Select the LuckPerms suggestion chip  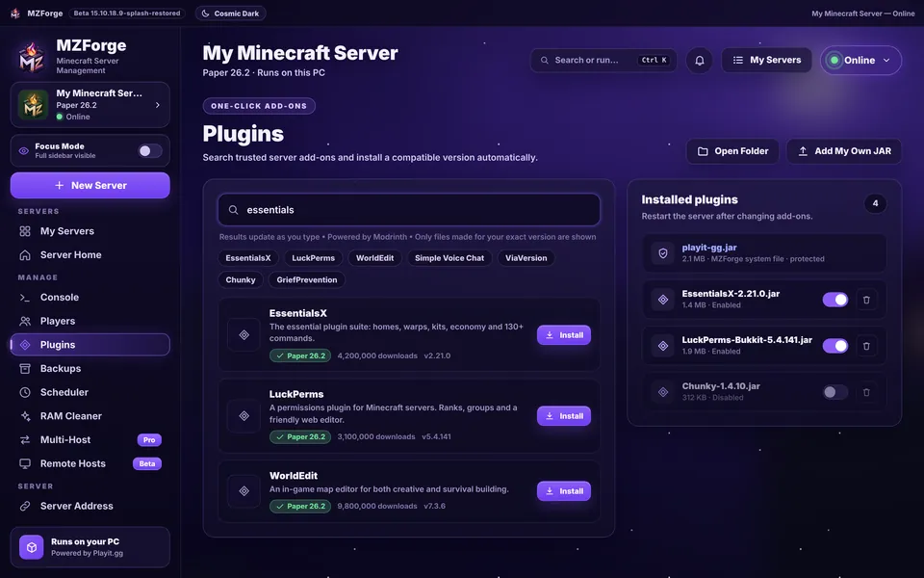point(313,258)
